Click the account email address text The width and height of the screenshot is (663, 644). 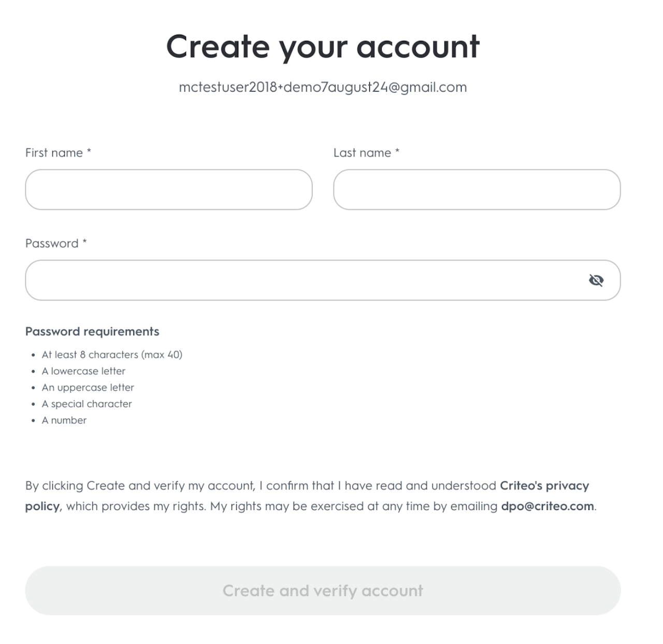tap(323, 87)
